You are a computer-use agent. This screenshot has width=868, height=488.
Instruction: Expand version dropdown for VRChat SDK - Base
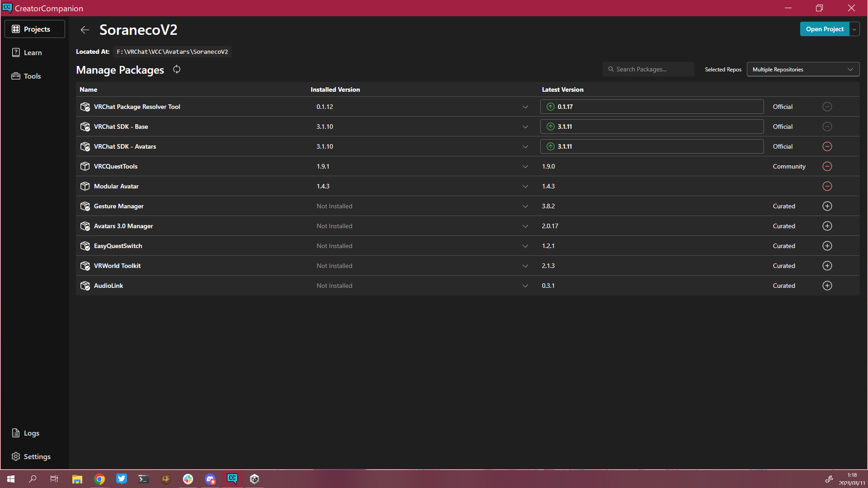click(525, 127)
